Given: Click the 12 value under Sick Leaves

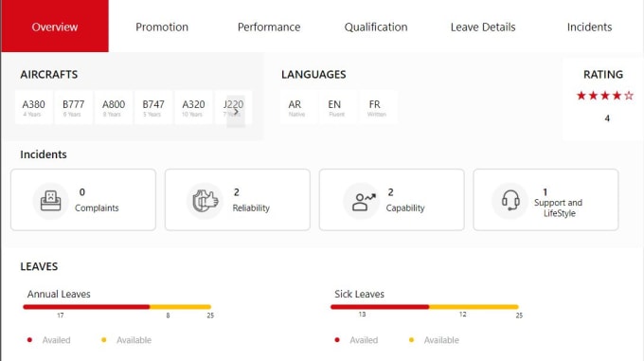Looking at the screenshot, I should point(463,315).
